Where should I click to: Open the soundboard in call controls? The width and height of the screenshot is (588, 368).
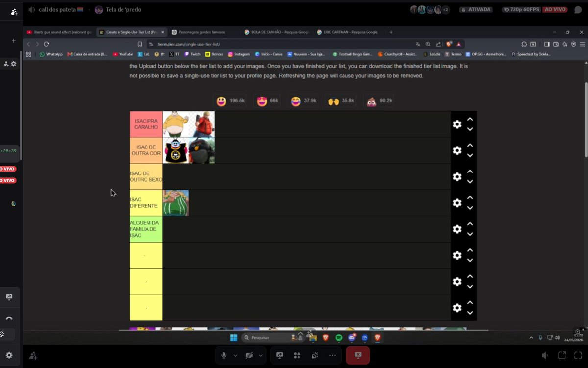(x=315, y=355)
